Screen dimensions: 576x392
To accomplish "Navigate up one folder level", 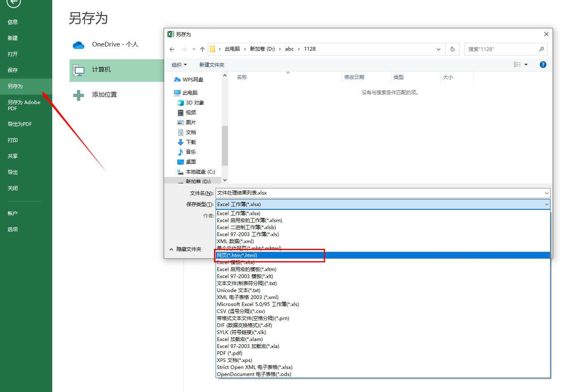I will [202, 49].
